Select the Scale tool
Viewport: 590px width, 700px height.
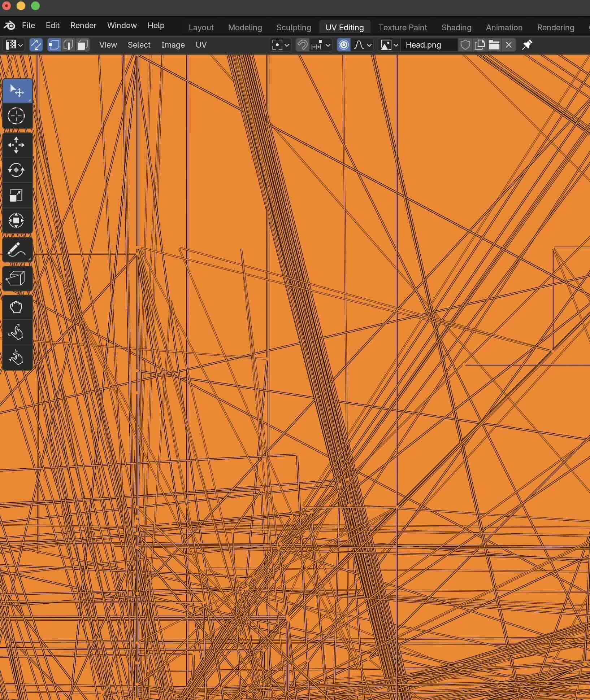coord(17,196)
